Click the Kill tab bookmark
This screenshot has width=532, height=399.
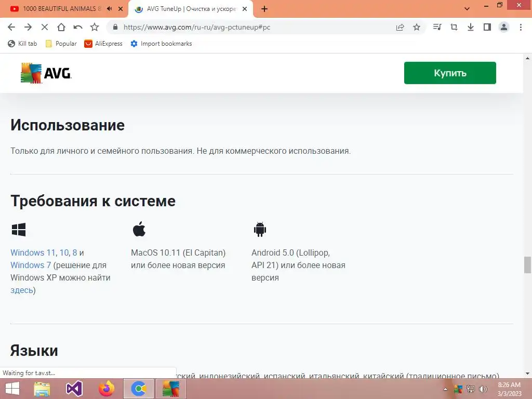click(x=22, y=44)
